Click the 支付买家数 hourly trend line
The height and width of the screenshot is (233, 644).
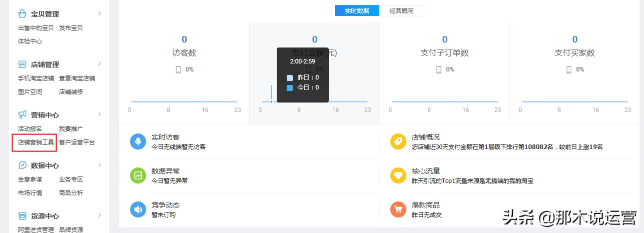coord(574,102)
